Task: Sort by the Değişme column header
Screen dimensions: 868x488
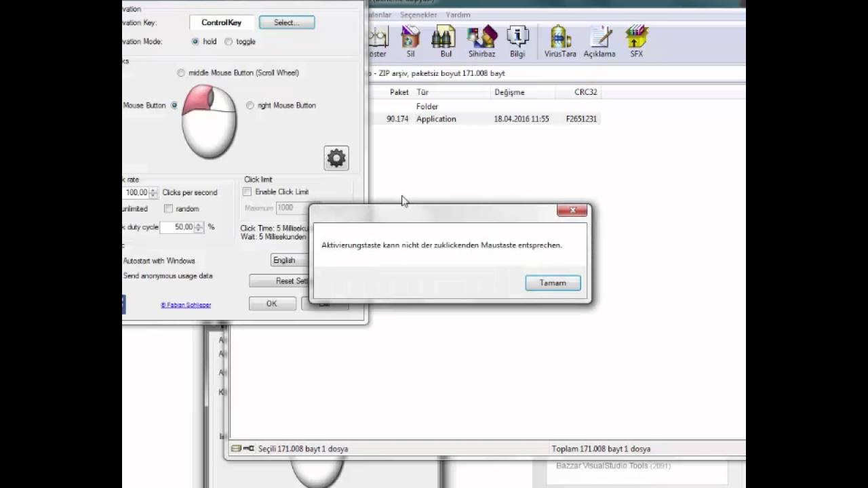Action: point(509,92)
